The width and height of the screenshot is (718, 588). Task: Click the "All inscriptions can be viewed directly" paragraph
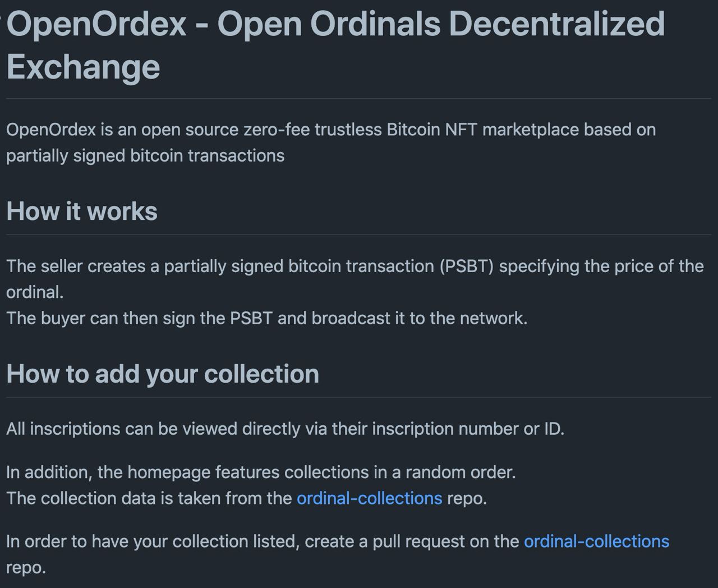tap(285, 429)
